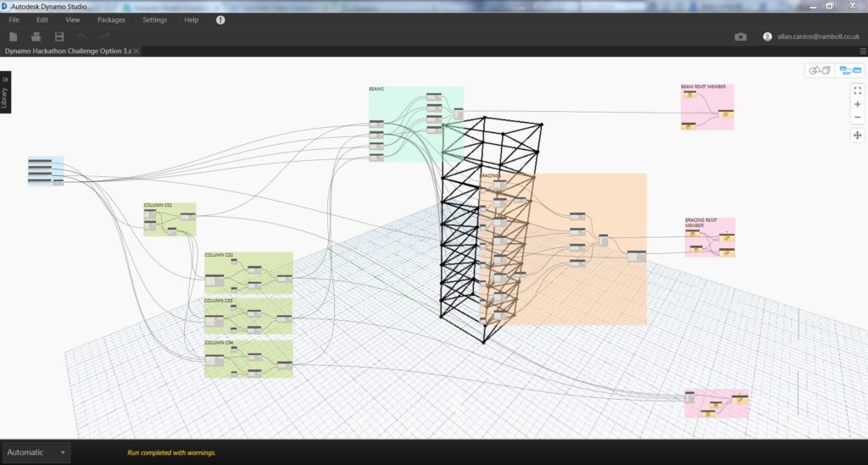The height and width of the screenshot is (465, 868).
Task: Click the Undo toolbar arrow
Action: click(x=82, y=36)
